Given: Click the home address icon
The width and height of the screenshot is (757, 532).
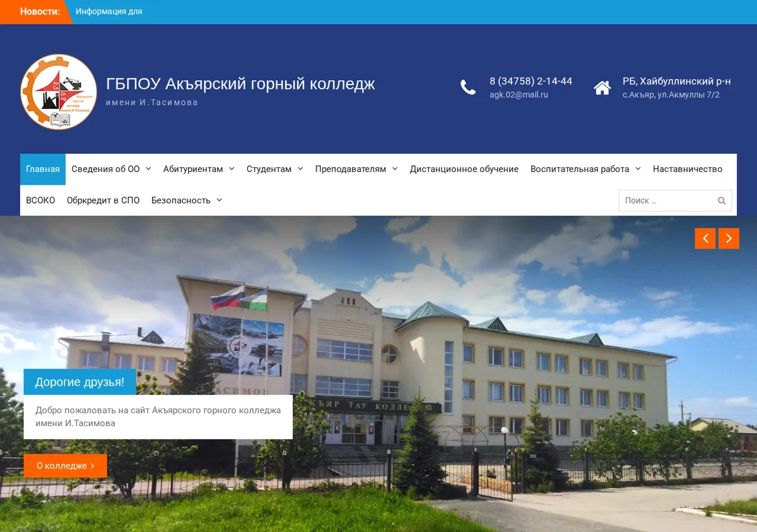Looking at the screenshot, I should tap(602, 88).
